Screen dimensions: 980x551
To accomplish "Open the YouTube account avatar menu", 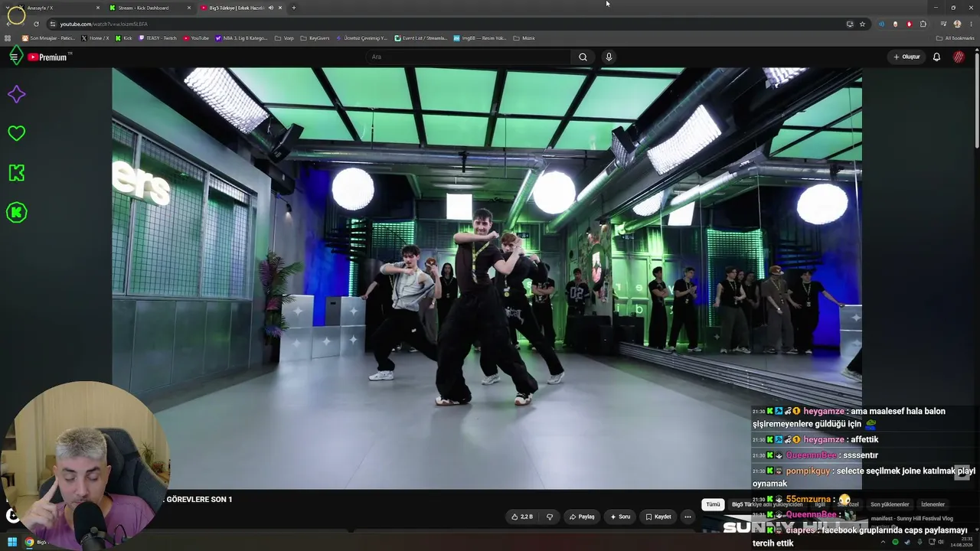I will (959, 57).
